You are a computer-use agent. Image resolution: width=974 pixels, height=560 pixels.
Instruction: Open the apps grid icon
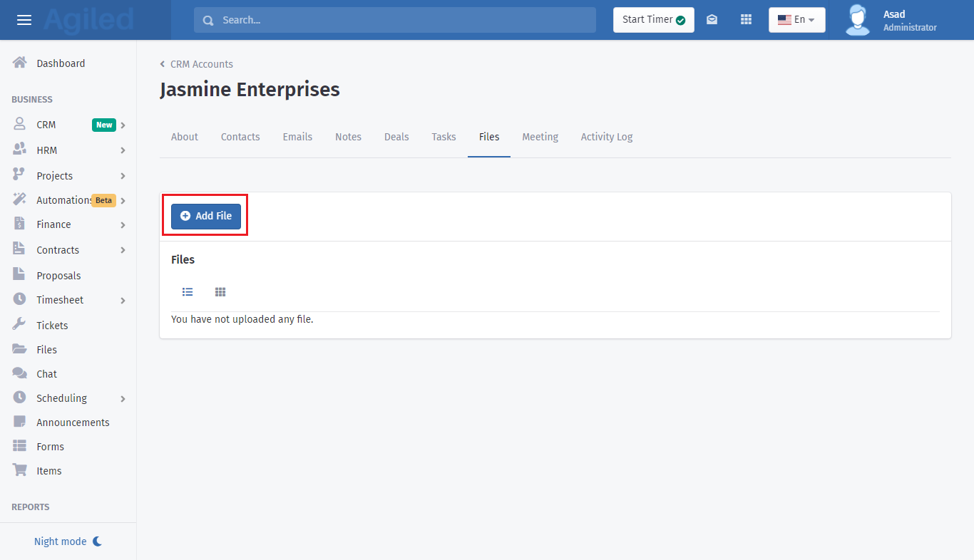pos(746,20)
